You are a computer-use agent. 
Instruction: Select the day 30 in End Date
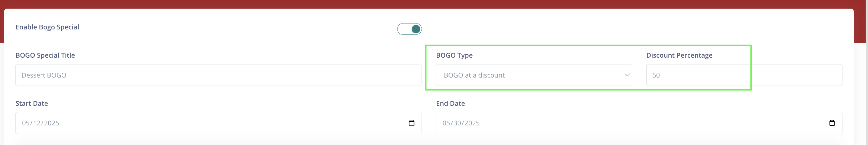point(457,123)
